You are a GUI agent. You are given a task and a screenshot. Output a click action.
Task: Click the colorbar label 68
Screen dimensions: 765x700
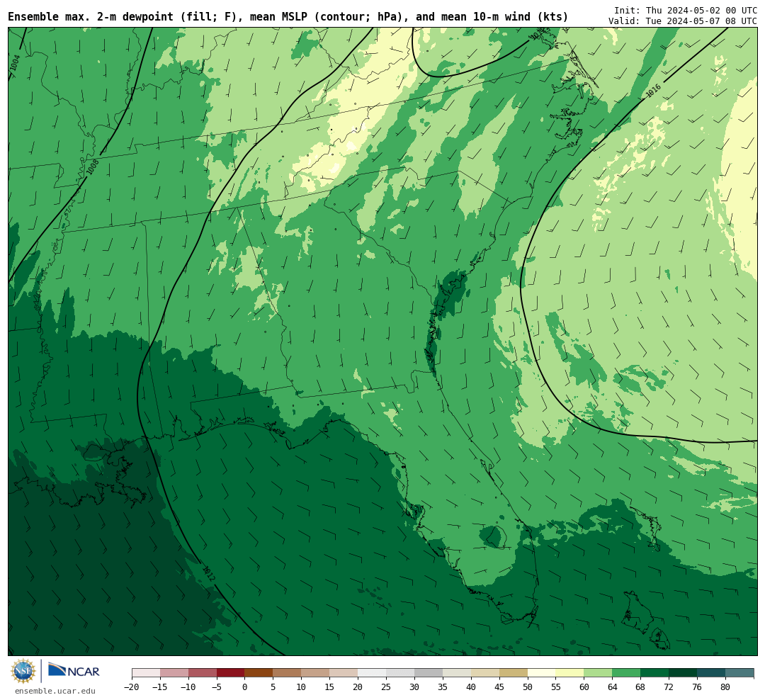[x=640, y=687]
